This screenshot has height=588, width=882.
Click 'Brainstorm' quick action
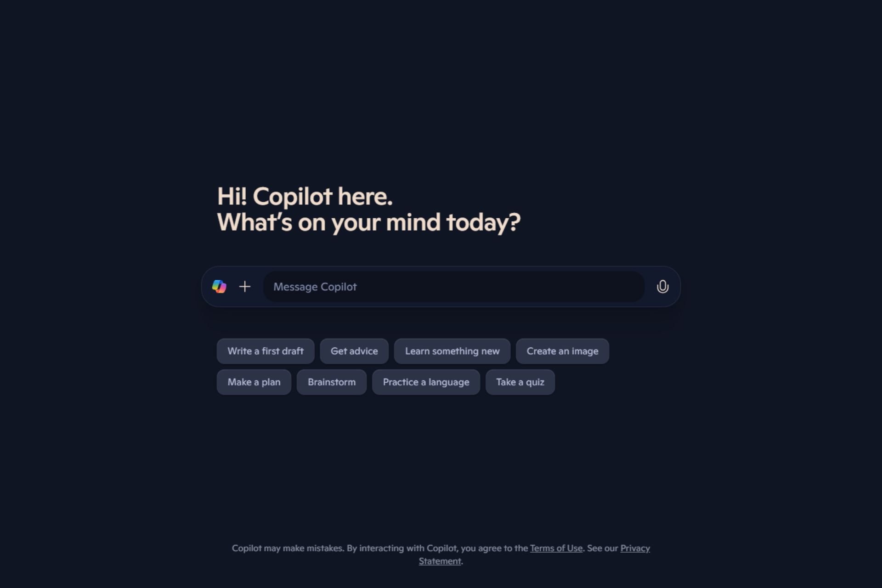click(331, 381)
